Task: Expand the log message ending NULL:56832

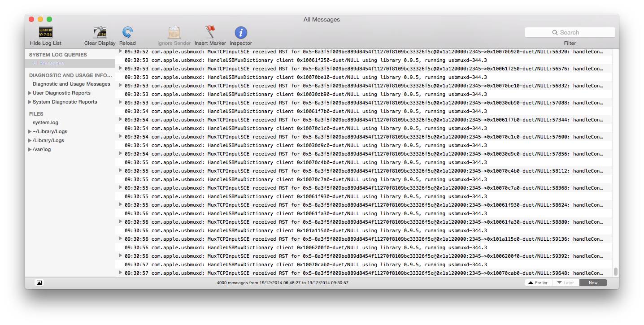Action: point(120,85)
